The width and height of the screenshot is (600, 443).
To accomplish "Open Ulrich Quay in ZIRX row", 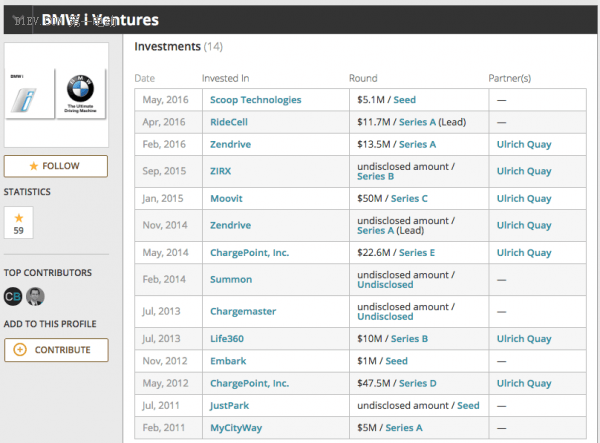I will pyautogui.click(x=524, y=171).
